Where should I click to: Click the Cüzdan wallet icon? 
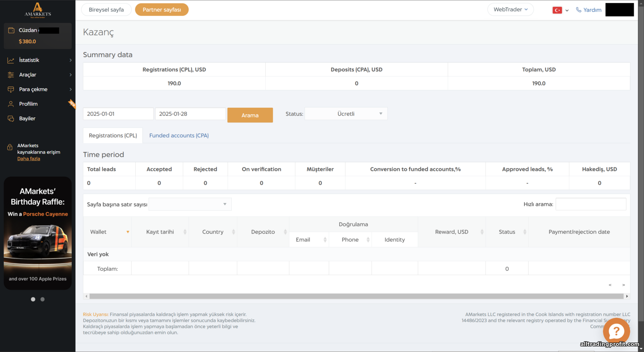point(11,30)
